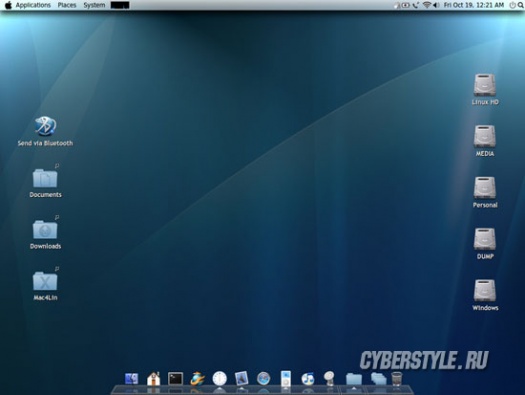Click the phone icon in top panel
525x395 pixels.
[416, 5]
